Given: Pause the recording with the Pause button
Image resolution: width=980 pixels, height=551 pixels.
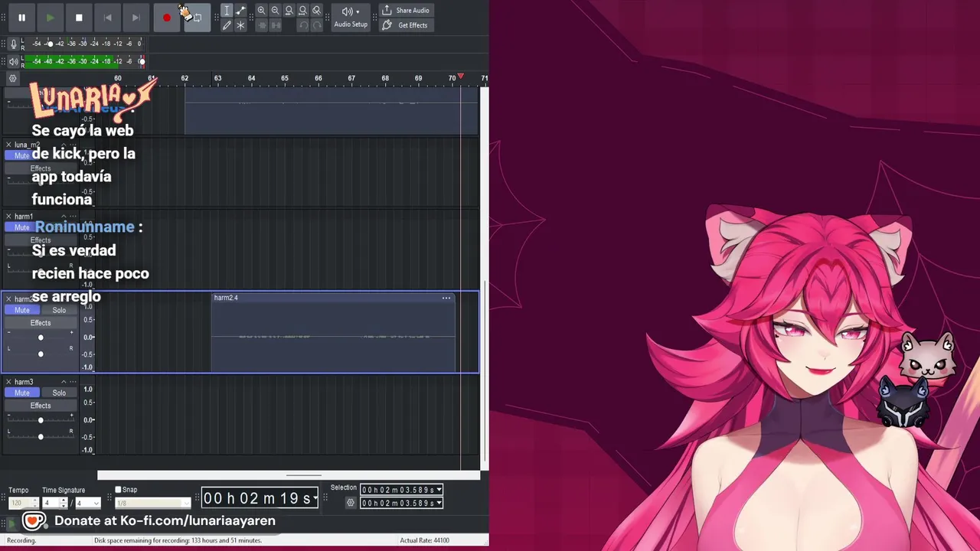Looking at the screenshot, I should coord(21,18).
